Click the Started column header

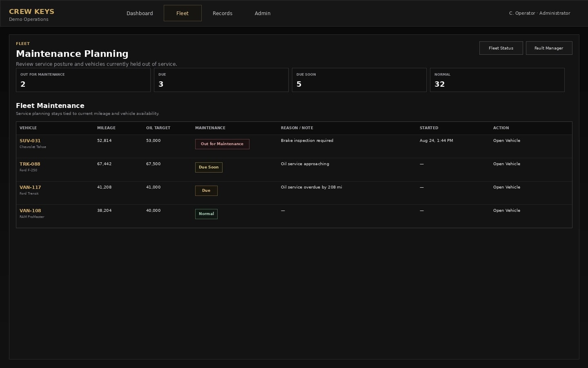click(429, 128)
